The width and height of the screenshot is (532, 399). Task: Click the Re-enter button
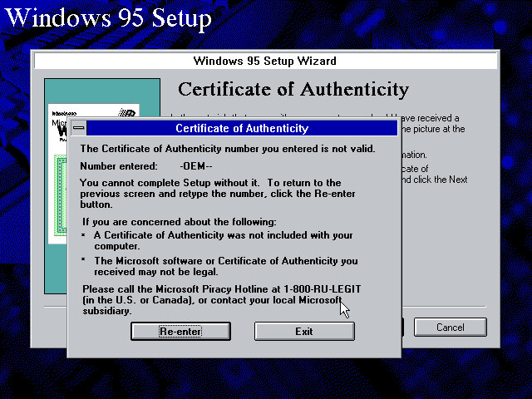(x=180, y=331)
